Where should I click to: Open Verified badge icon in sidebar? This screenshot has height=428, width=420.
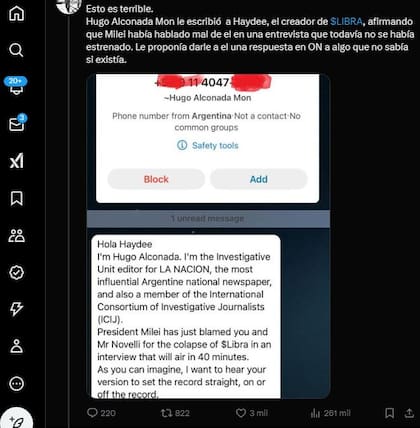point(16,273)
